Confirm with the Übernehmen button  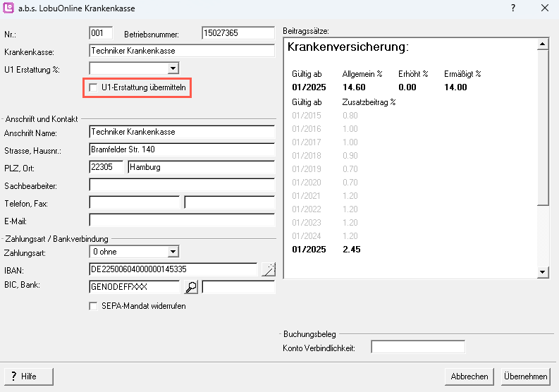526,376
